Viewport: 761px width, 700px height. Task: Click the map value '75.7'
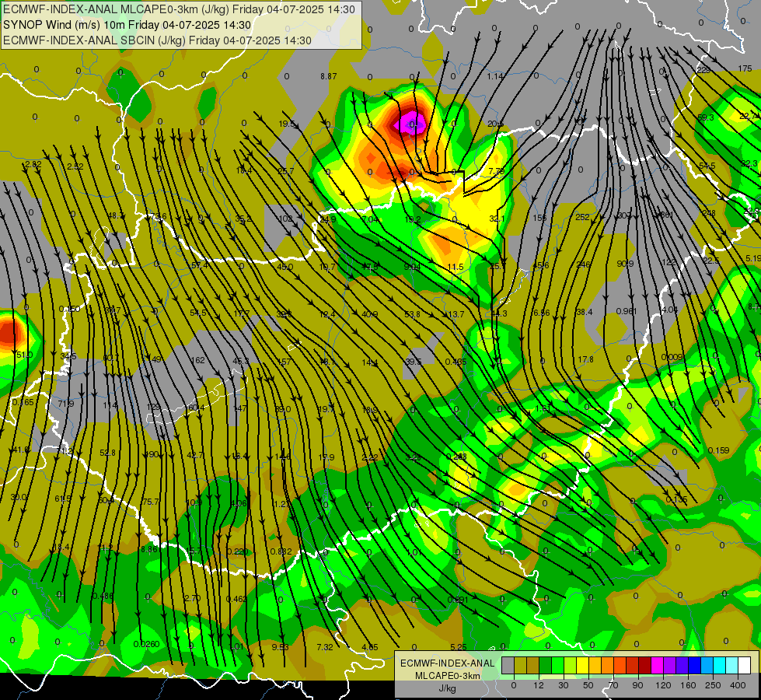pos(151,502)
